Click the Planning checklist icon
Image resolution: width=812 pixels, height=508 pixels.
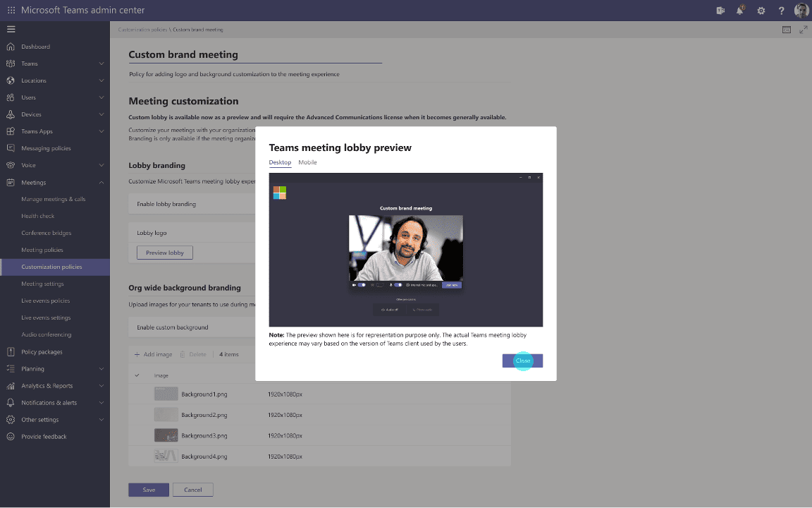click(x=11, y=368)
